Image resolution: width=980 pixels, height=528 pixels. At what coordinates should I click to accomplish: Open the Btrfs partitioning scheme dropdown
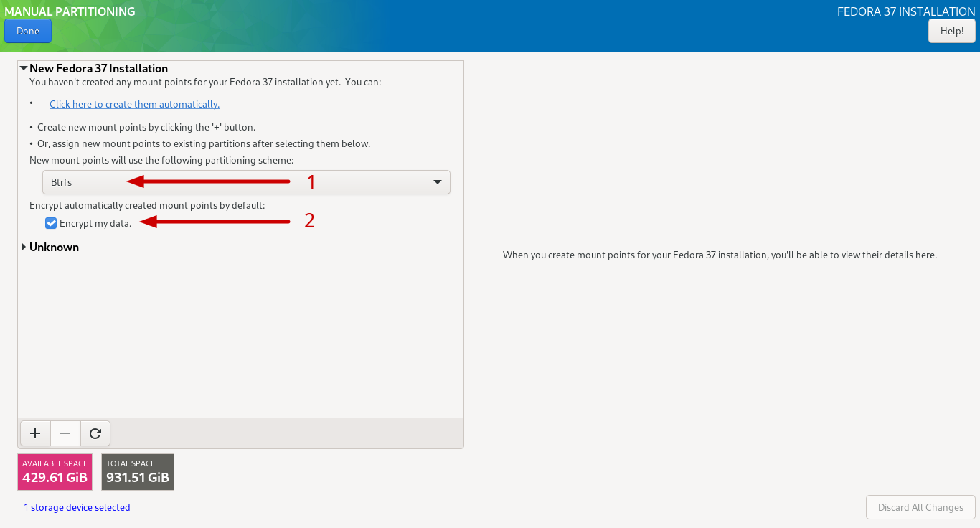pos(245,182)
